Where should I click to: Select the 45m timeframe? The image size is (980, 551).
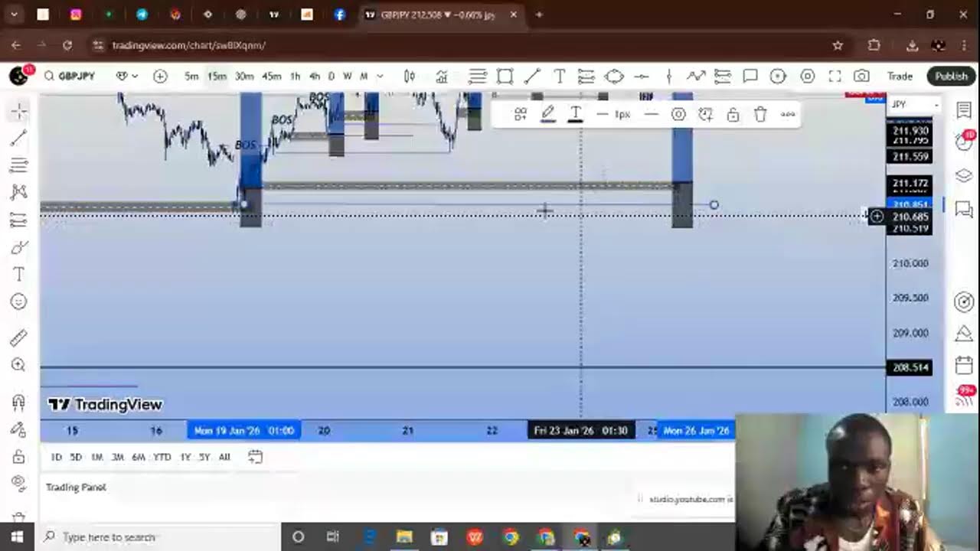pyautogui.click(x=271, y=77)
